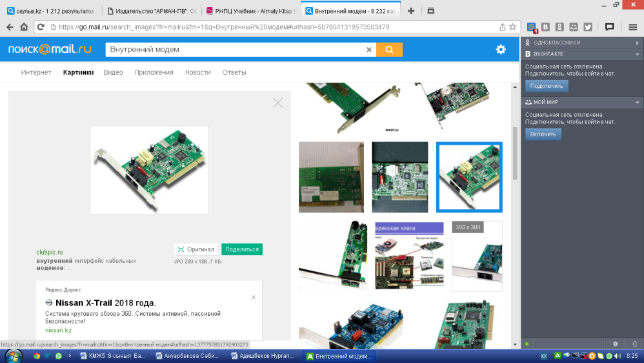Screen dimensions: 644x363
Task: Open sidebar settings gear at panel bottom
Action: click(615, 344)
